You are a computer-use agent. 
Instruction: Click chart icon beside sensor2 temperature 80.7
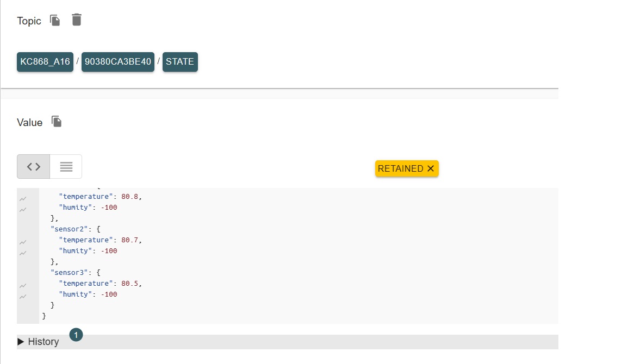pyautogui.click(x=23, y=242)
